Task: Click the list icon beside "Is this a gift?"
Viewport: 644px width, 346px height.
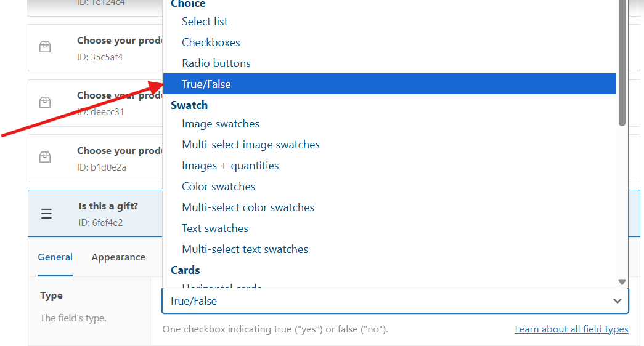Action: coord(47,214)
